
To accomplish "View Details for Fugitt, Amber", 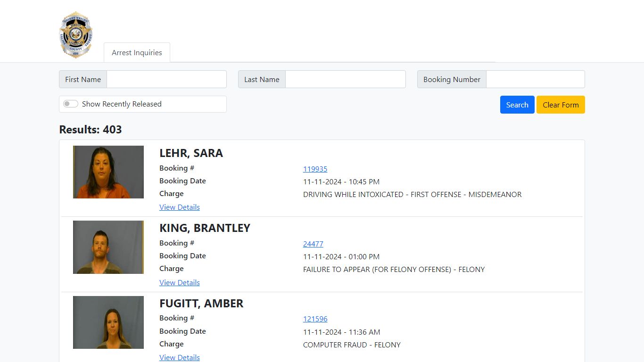I will [180, 357].
